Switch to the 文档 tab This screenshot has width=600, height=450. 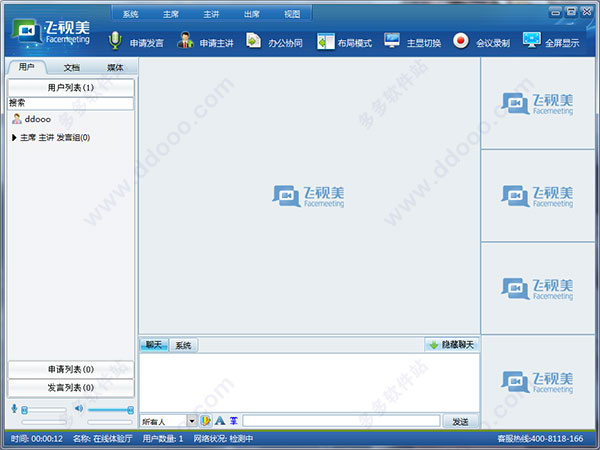pyautogui.click(x=72, y=68)
